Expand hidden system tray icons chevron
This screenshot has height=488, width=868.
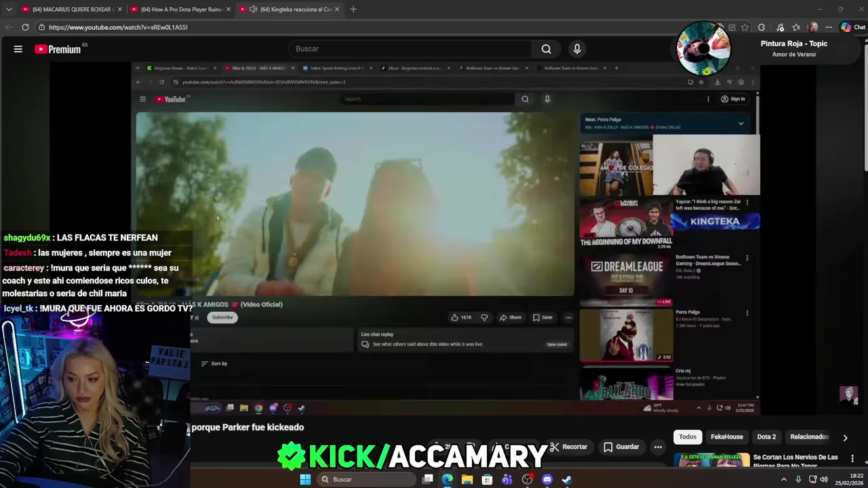(784, 479)
